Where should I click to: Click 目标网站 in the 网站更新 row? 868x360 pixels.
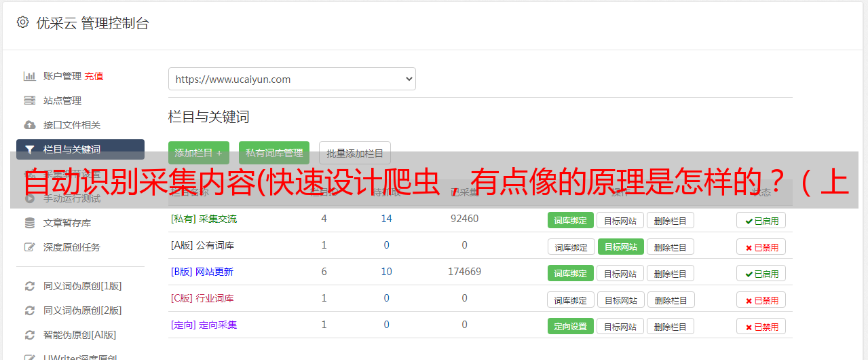tap(620, 273)
